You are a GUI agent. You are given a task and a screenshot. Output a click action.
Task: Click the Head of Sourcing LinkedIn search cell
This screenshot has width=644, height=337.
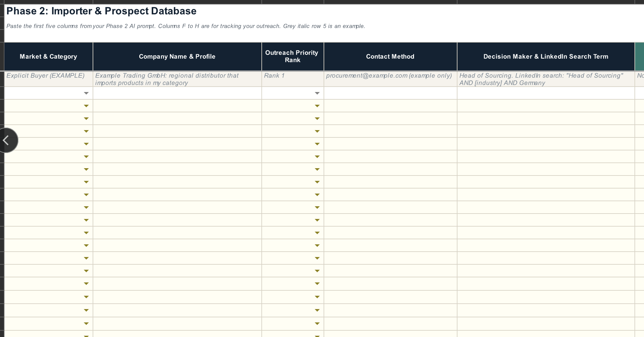pyautogui.click(x=546, y=79)
